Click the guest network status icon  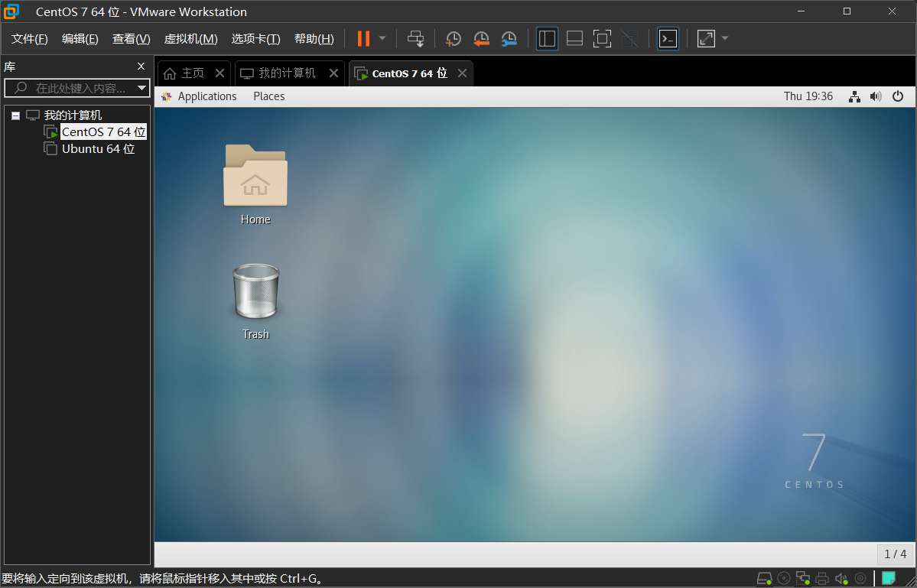tap(854, 97)
